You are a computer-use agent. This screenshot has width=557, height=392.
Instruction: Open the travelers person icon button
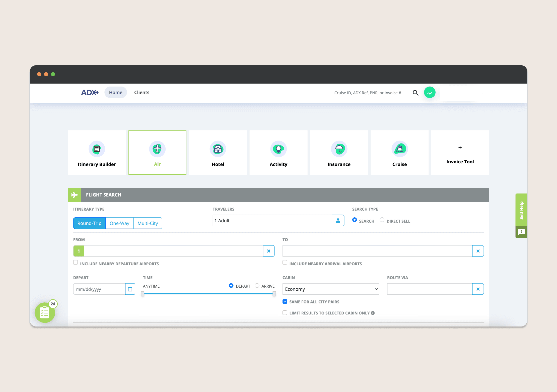pyautogui.click(x=338, y=221)
